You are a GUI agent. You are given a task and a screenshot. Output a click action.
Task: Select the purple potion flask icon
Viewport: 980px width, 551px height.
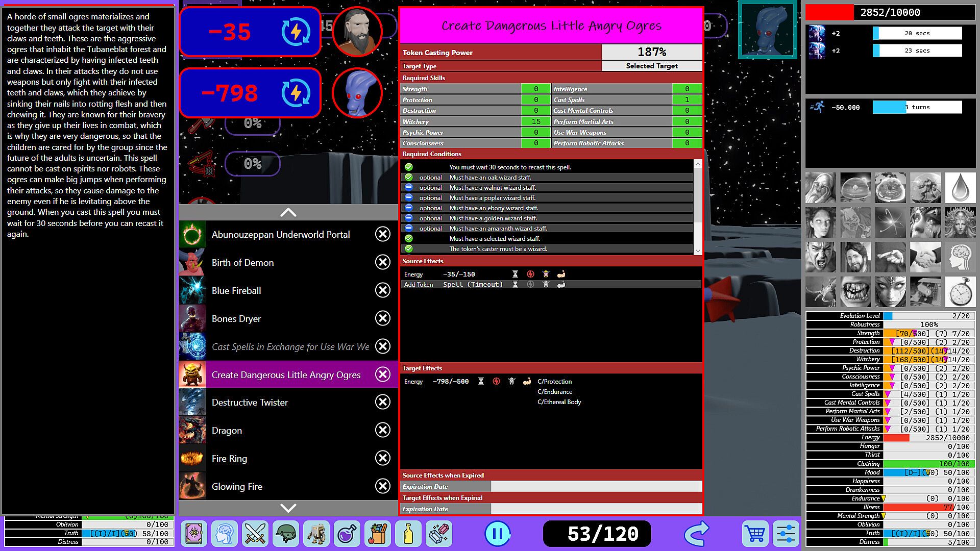347,534
